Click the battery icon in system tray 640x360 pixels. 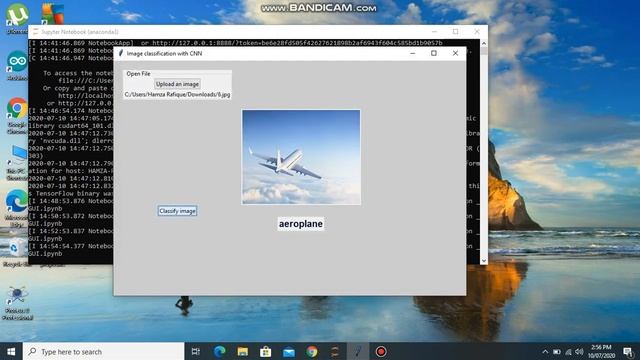click(x=557, y=351)
